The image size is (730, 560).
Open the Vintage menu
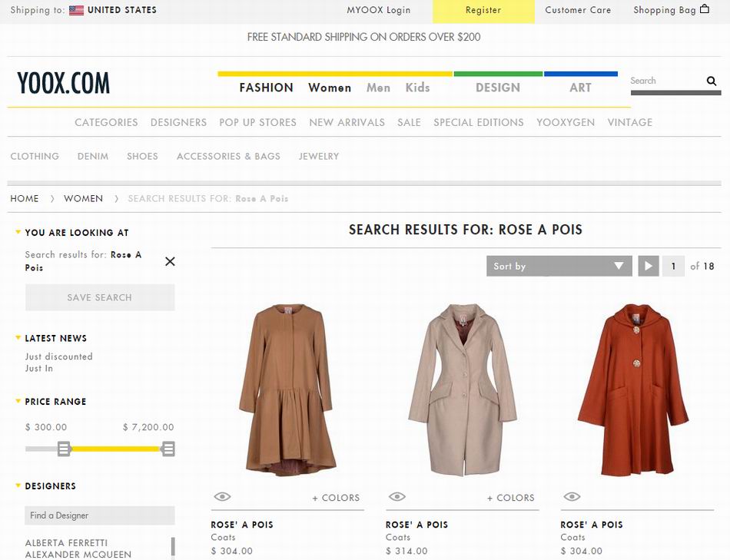pyautogui.click(x=630, y=122)
